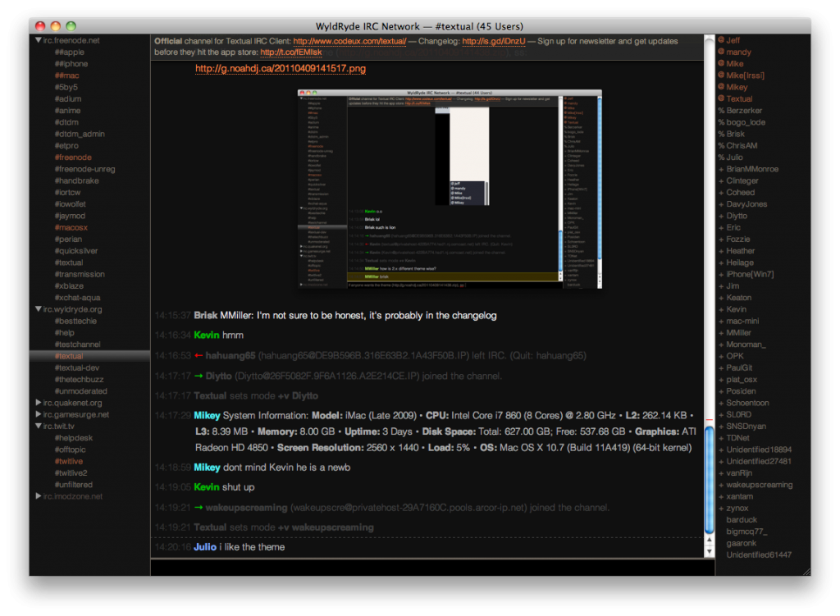Select the #transmission channel
840x616 pixels.
(x=80, y=274)
